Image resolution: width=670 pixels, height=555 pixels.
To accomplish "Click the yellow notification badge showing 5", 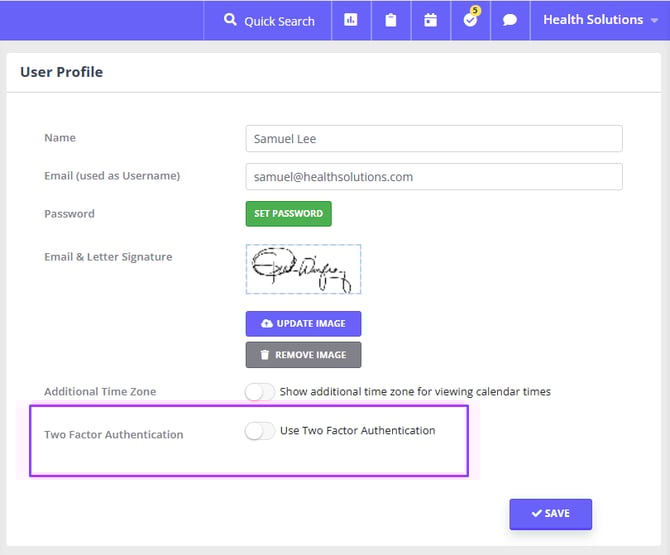I will coord(476,11).
